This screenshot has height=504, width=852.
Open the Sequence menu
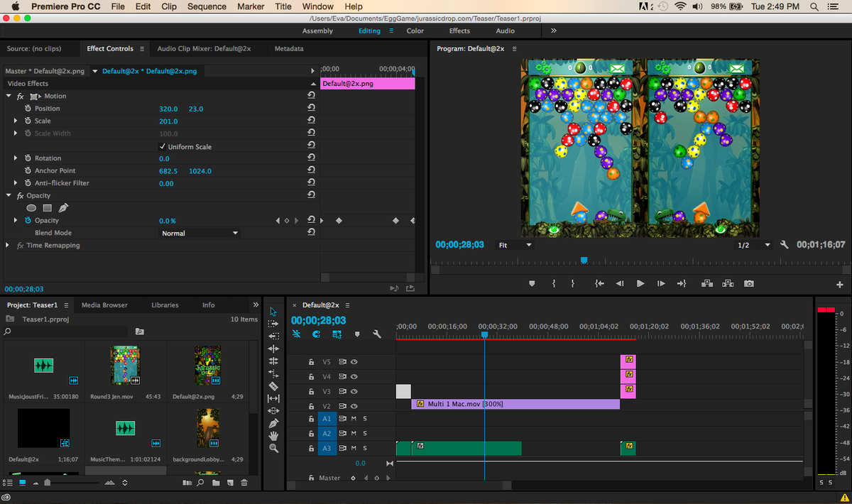(x=207, y=6)
